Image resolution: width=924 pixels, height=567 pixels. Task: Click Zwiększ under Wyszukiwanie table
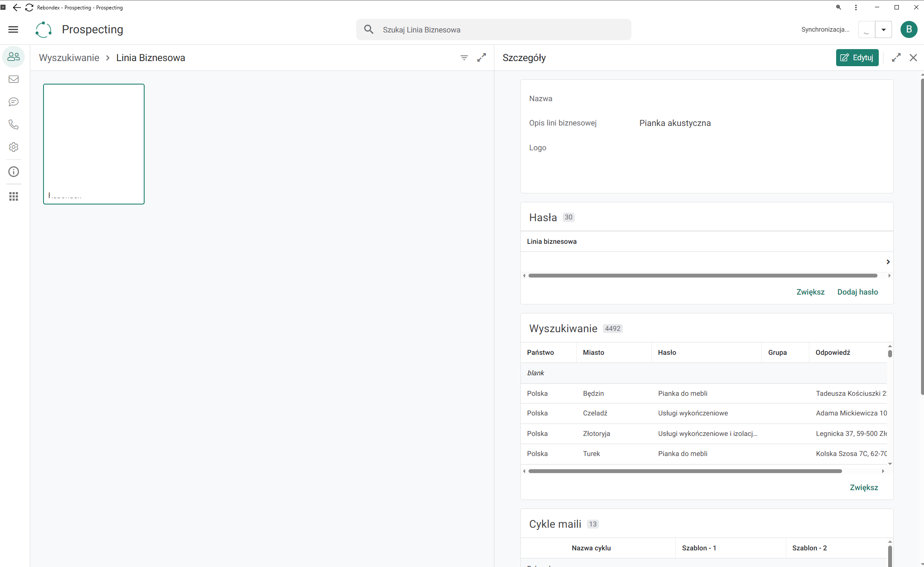pyautogui.click(x=864, y=488)
